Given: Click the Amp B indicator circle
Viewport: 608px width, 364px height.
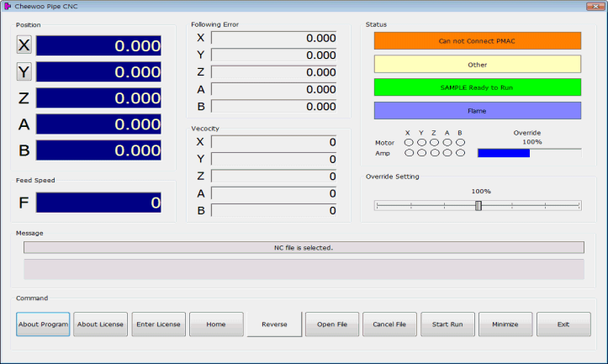Looking at the screenshot, I should [x=460, y=153].
